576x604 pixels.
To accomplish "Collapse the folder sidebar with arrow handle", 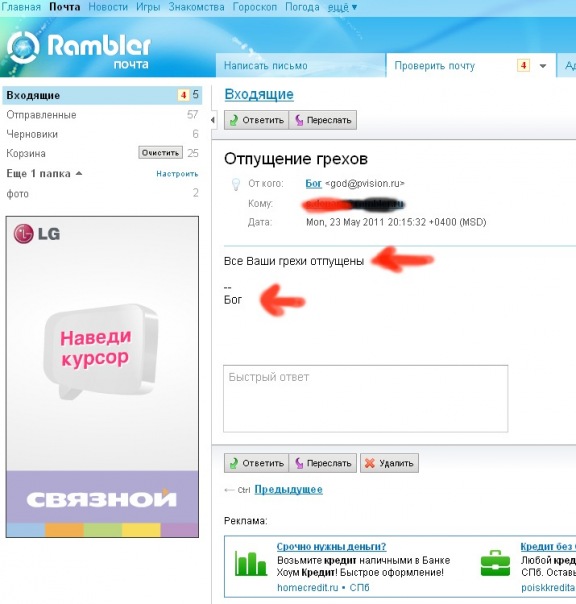I will 213,120.
